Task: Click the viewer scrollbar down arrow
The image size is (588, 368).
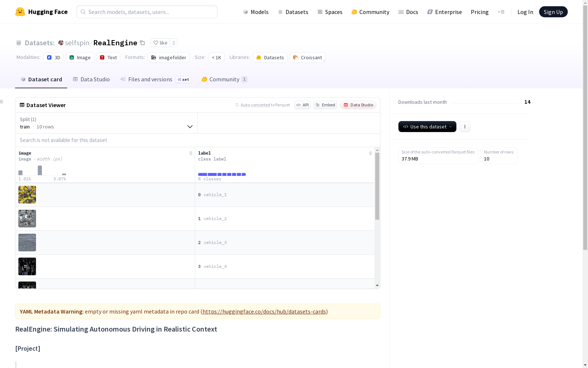Action: (377, 286)
